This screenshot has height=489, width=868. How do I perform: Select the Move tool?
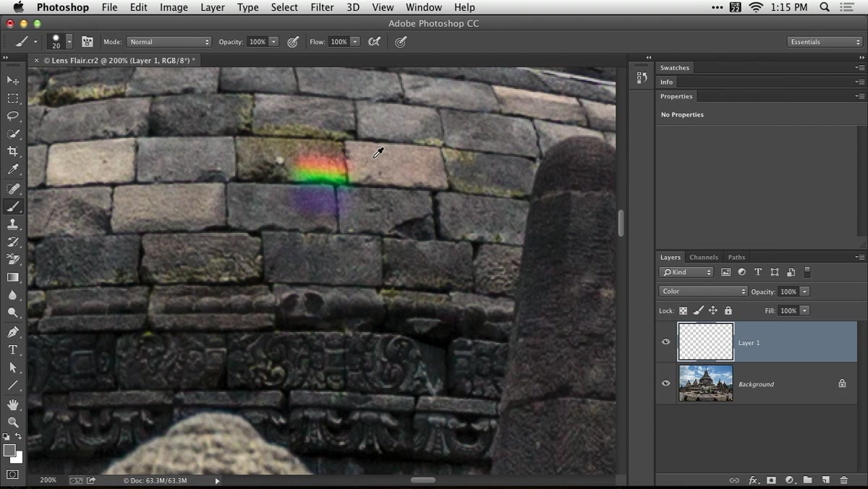click(x=13, y=80)
